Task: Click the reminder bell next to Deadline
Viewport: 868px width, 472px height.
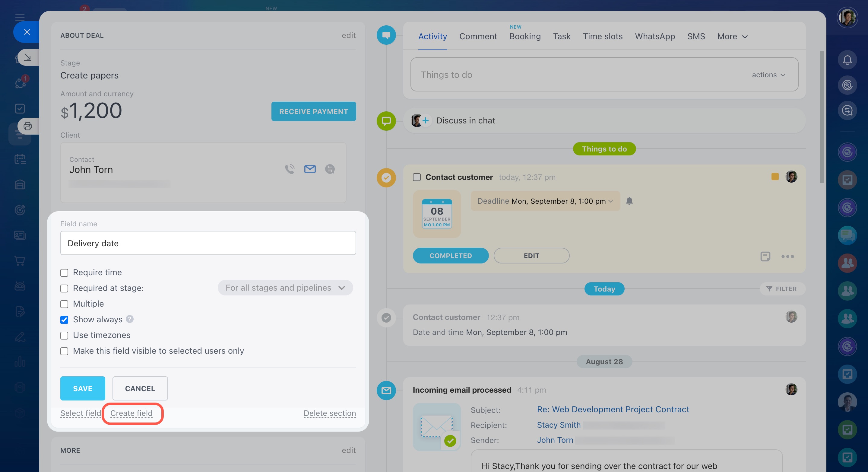Action: tap(629, 201)
